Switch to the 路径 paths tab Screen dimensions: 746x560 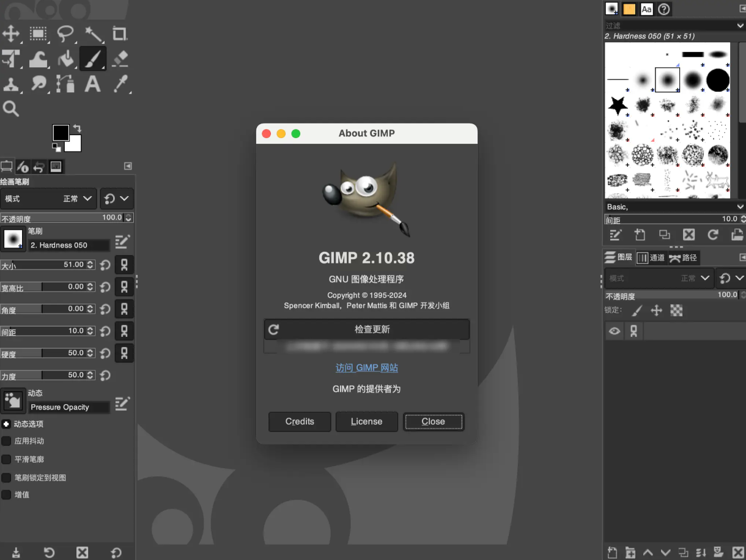[x=683, y=258]
